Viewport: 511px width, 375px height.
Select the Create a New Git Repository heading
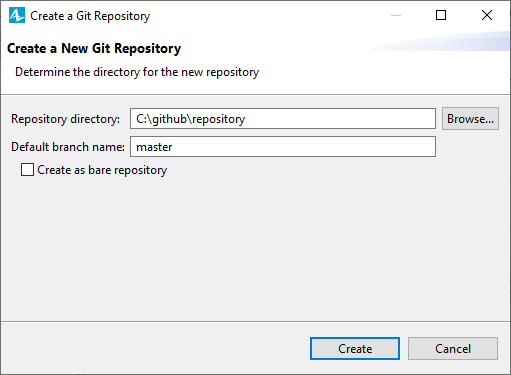(94, 48)
